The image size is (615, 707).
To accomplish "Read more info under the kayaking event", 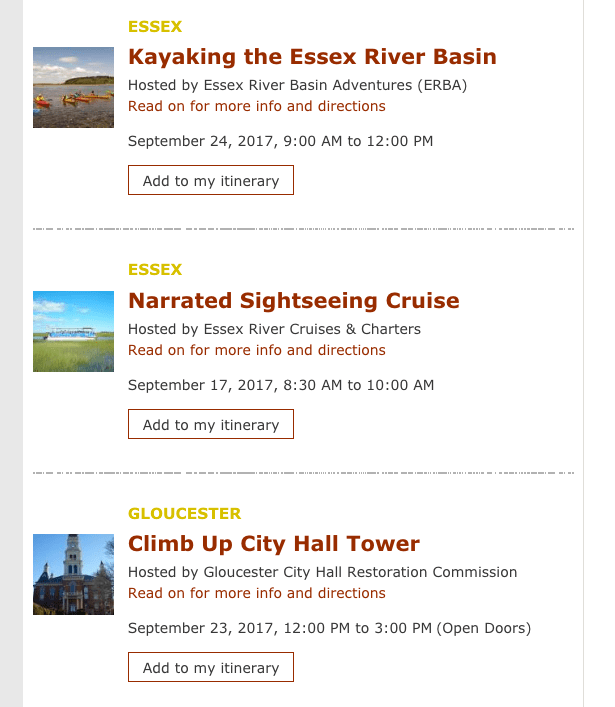I will tap(257, 106).
